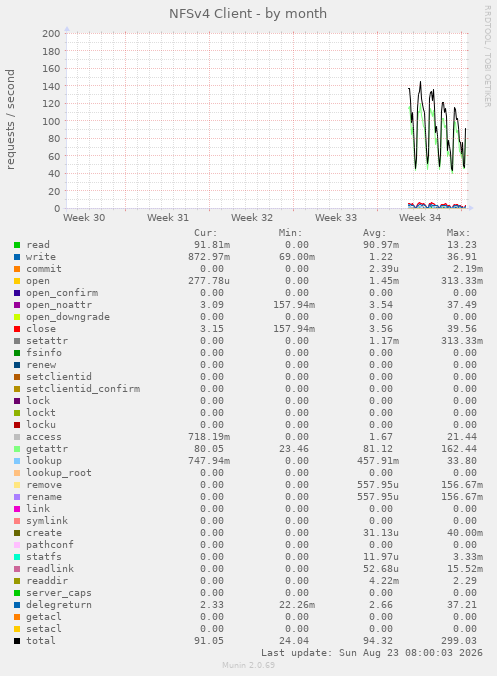497x676 pixels.
Task: Click the Max column header
Action: (x=458, y=233)
